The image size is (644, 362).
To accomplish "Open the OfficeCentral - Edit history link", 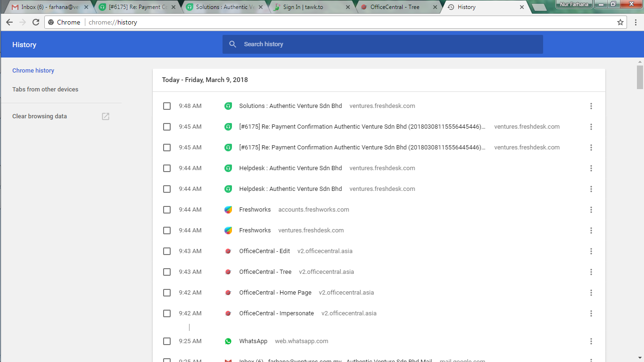I will 264,251.
